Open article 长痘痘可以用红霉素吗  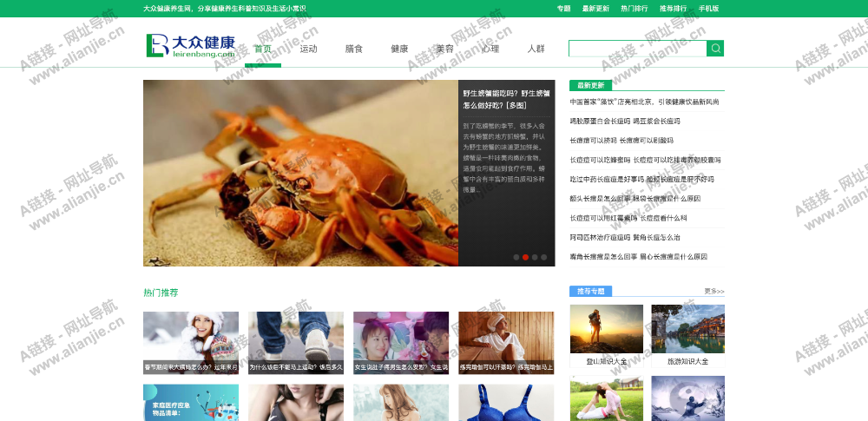(x=628, y=218)
